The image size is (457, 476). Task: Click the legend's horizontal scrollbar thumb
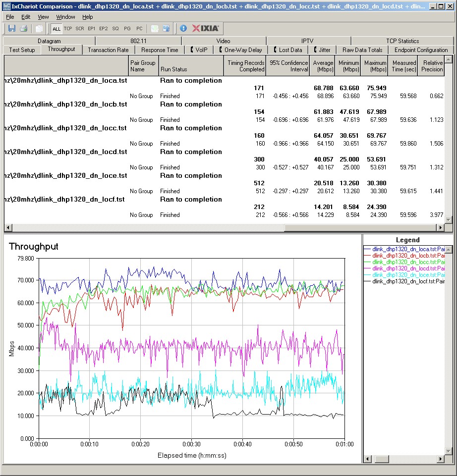click(382, 459)
